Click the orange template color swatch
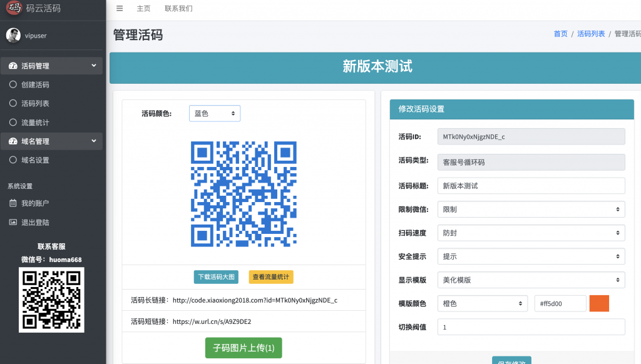This screenshot has height=364, width=641. click(x=599, y=303)
